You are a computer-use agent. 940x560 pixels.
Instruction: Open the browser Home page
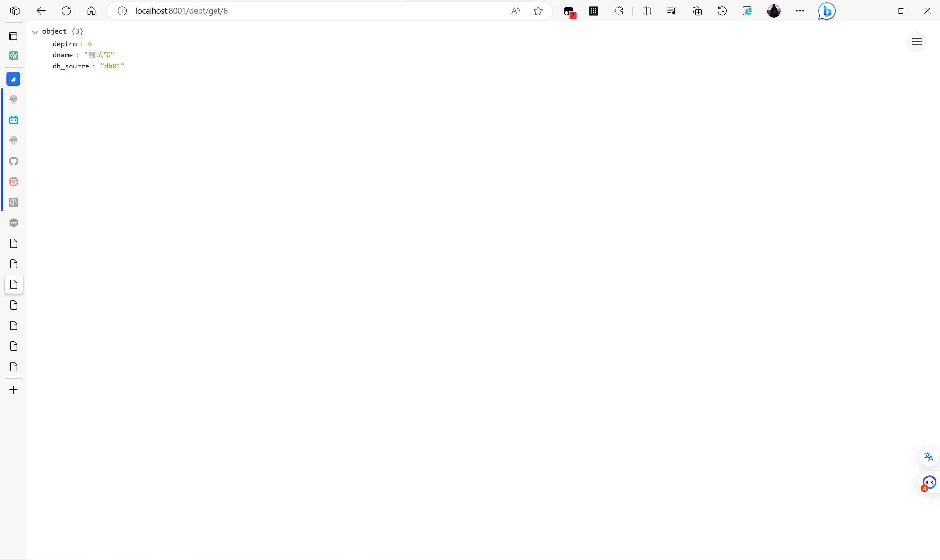point(91,11)
